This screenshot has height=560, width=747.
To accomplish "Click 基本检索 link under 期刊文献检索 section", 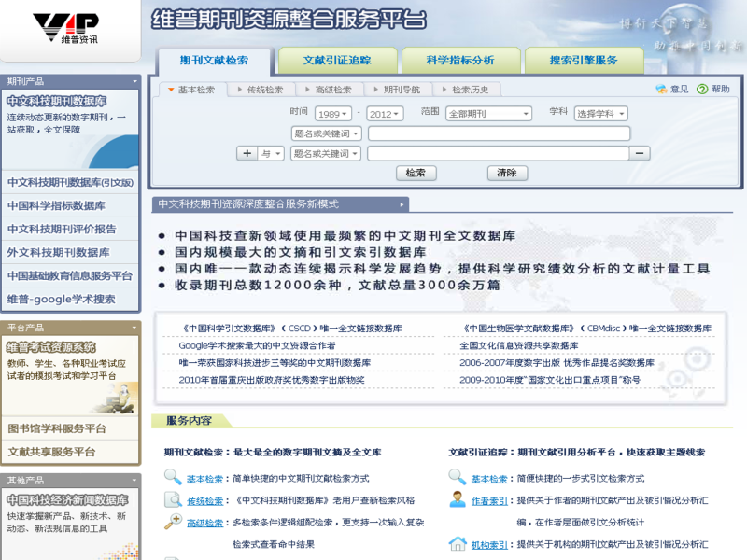I will (204, 479).
